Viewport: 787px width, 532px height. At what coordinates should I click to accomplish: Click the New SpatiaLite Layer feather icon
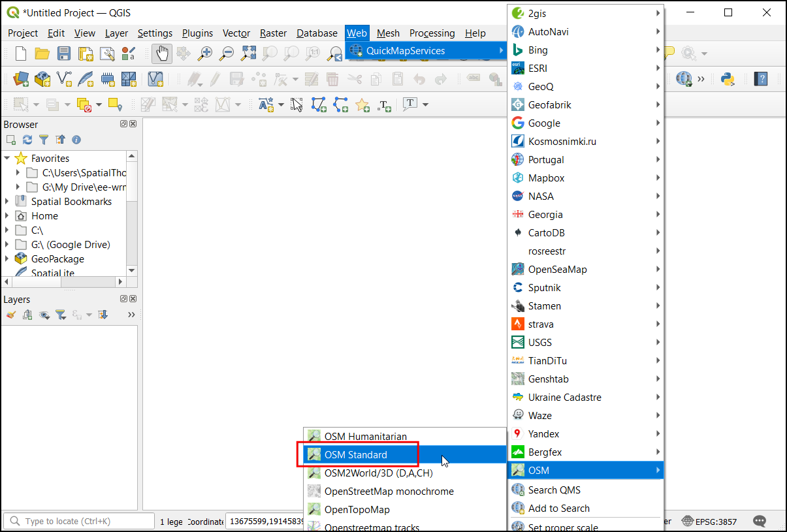pyautogui.click(x=86, y=79)
